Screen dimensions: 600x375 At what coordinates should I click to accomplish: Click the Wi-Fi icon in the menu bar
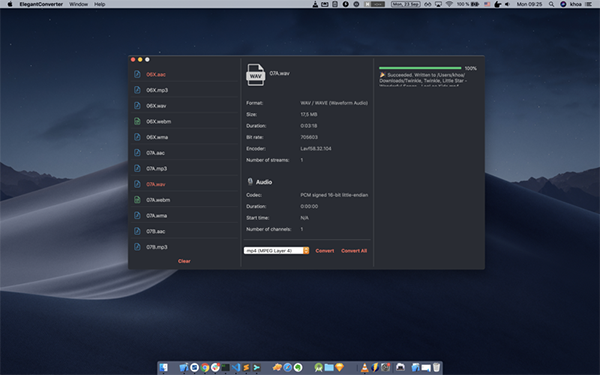click(449, 4)
